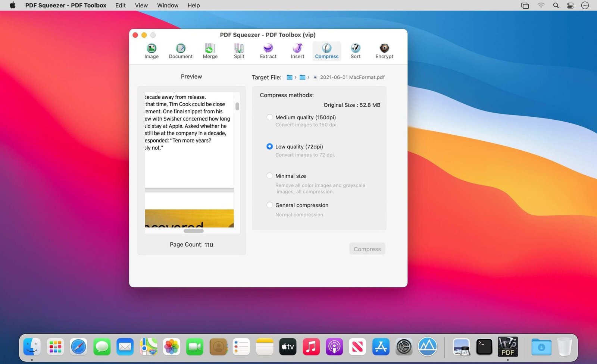Screen dimensions: 597x364
Task: Open the Window menu
Action: pos(168,5)
